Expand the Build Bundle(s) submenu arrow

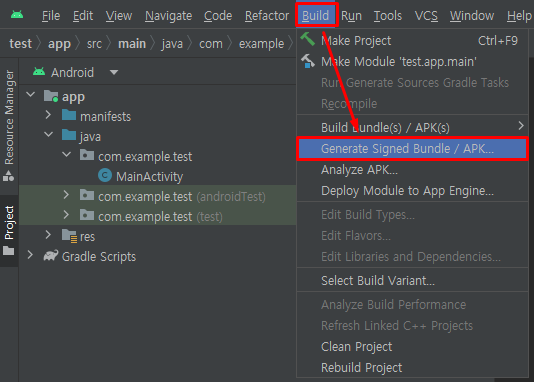pyautogui.click(x=521, y=126)
